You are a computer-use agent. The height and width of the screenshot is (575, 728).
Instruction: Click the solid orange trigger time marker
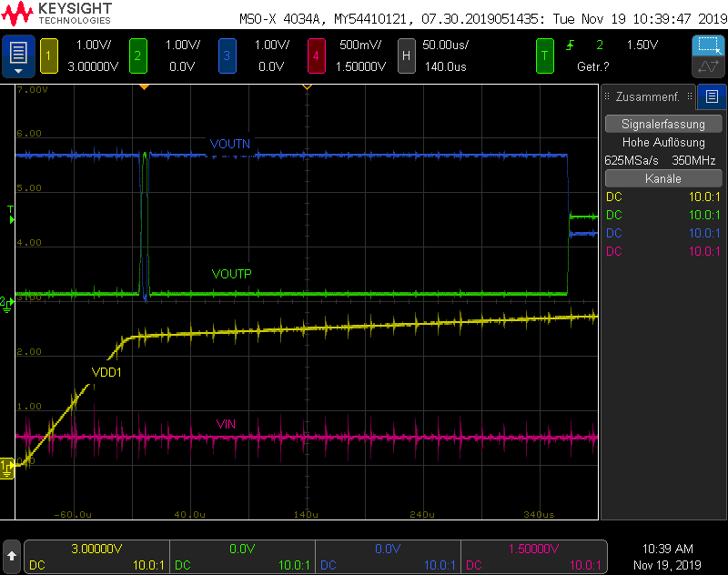[145, 86]
